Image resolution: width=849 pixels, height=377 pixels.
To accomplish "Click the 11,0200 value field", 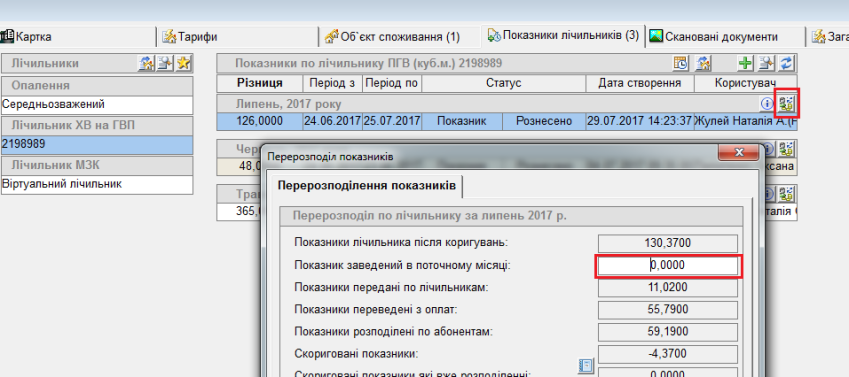I will click(668, 287).
